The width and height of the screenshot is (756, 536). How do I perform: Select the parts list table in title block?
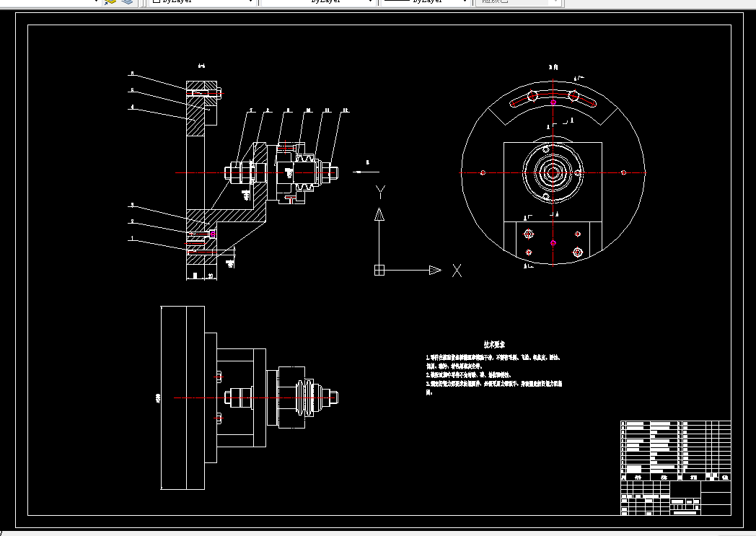675,451
